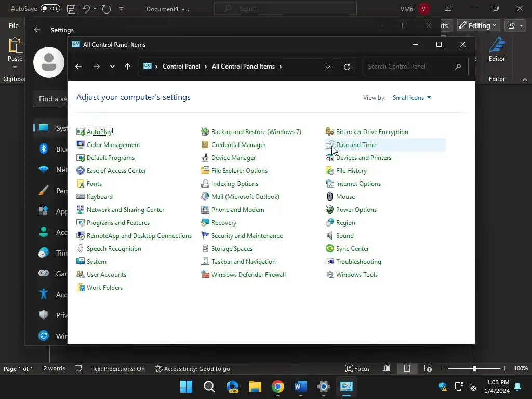Open Default Programs icon
This screenshot has height=399, width=532.
coord(81,158)
